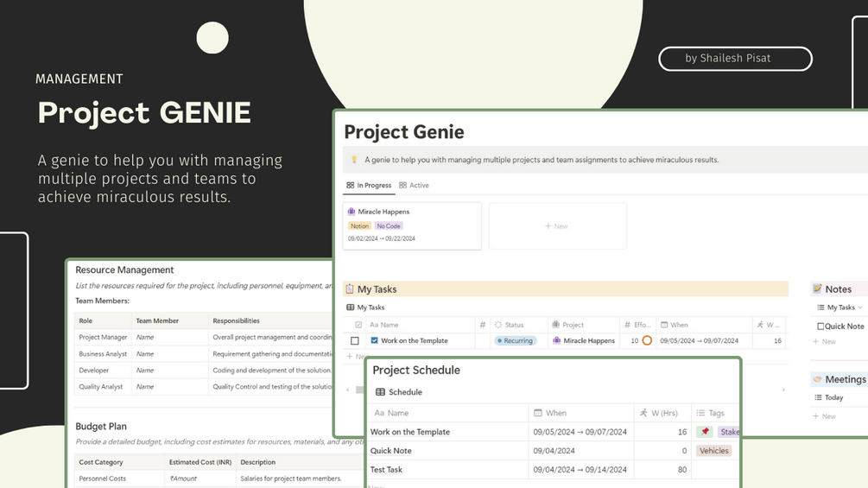868x488 pixels.
Task: Click the Estimated Cost (INR) column header
Action: coord(200,462)
